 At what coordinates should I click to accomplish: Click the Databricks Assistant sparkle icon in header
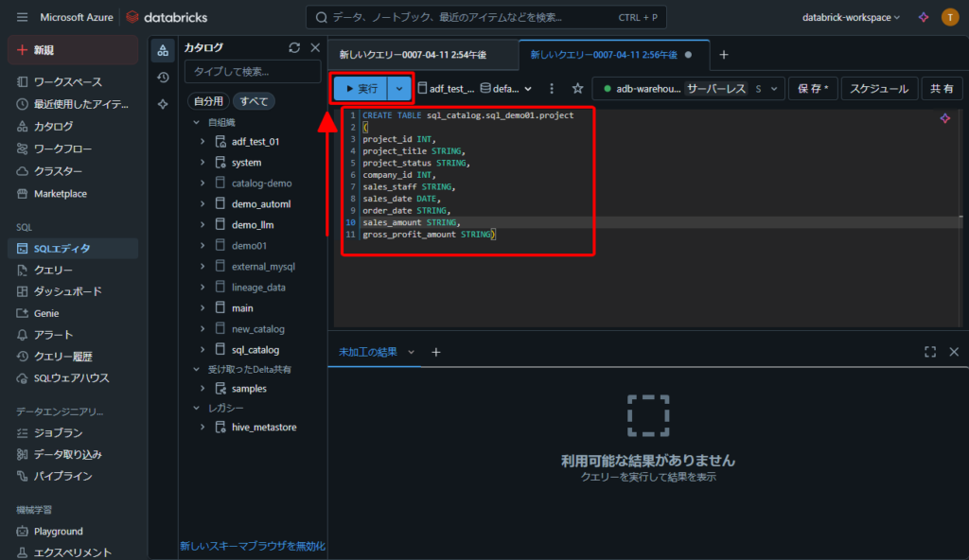tap(924, 17)
